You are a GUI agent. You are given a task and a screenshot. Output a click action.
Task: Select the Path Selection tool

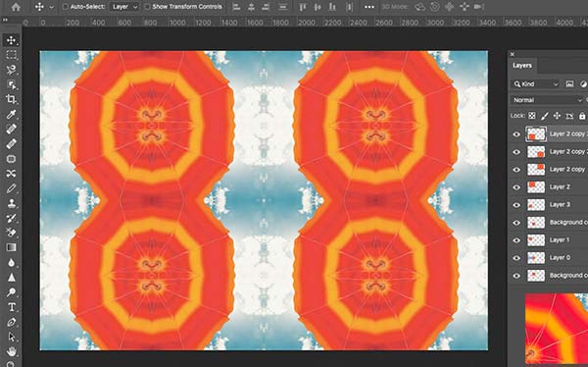click(11, 337)
